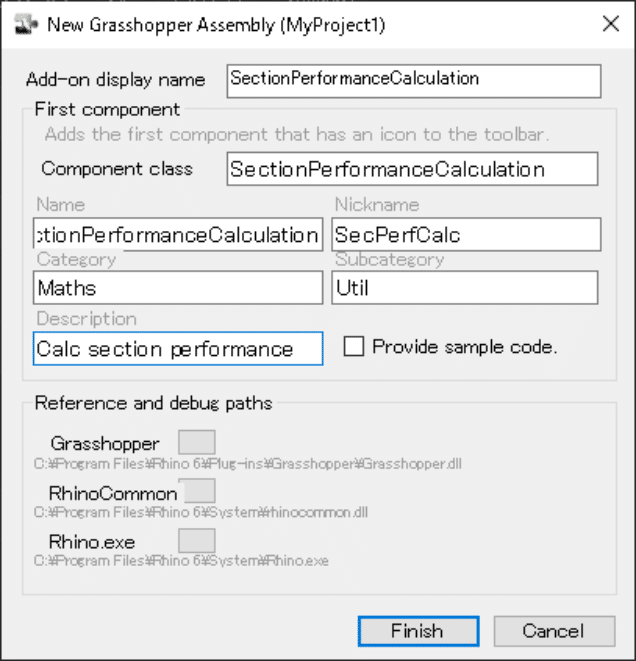Click the dialog title bar text
The image size is (636, 661).
216,23
